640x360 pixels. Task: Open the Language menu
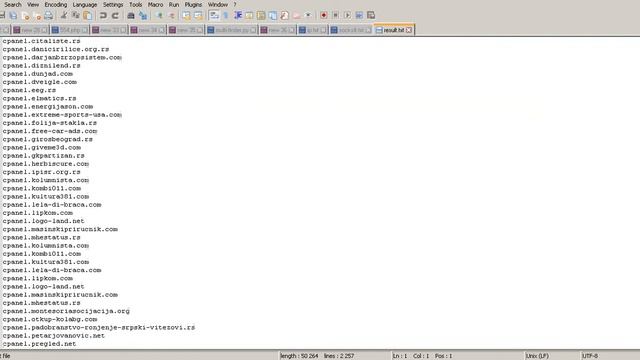tap(85, 4)
